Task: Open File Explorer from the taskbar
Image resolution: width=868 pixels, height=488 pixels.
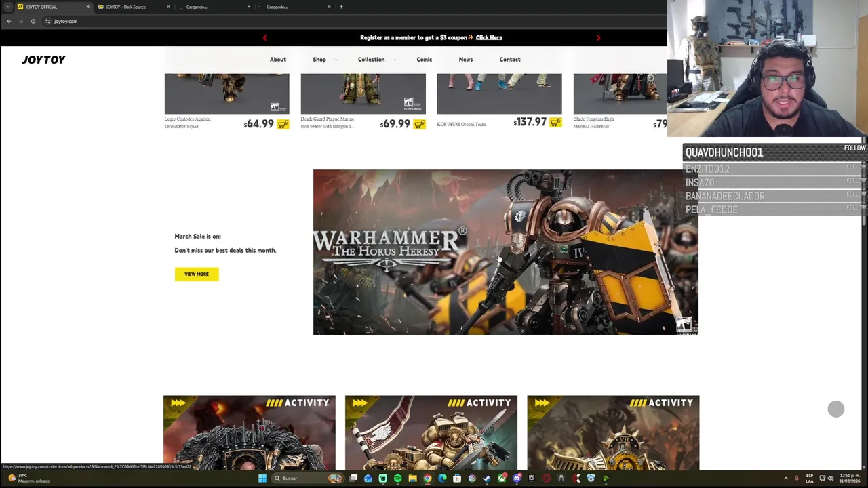Action: click(412, 479)
